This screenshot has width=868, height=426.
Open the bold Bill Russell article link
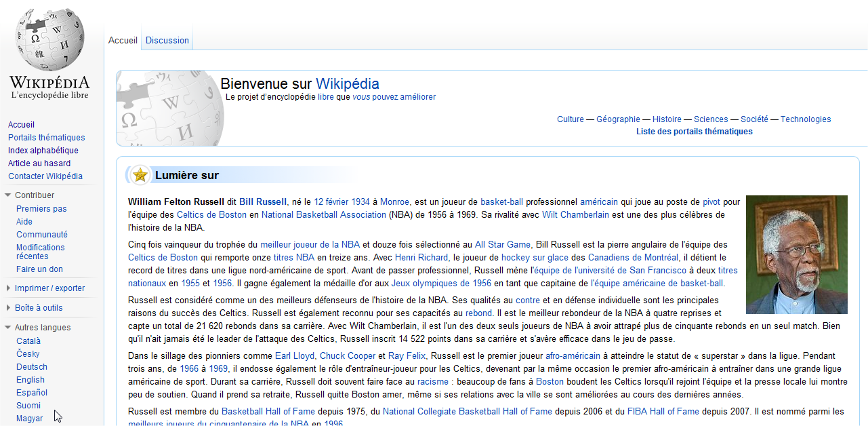[x=263, y=202]
